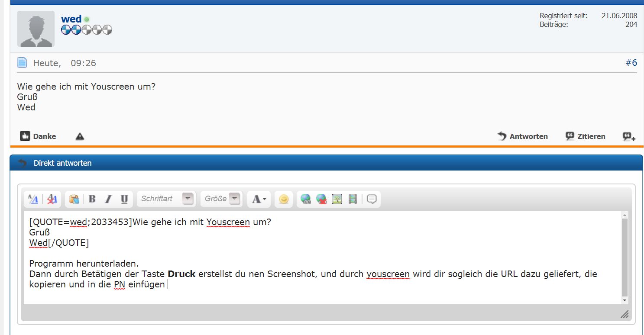Insert a video via film icon

point(353,199)
